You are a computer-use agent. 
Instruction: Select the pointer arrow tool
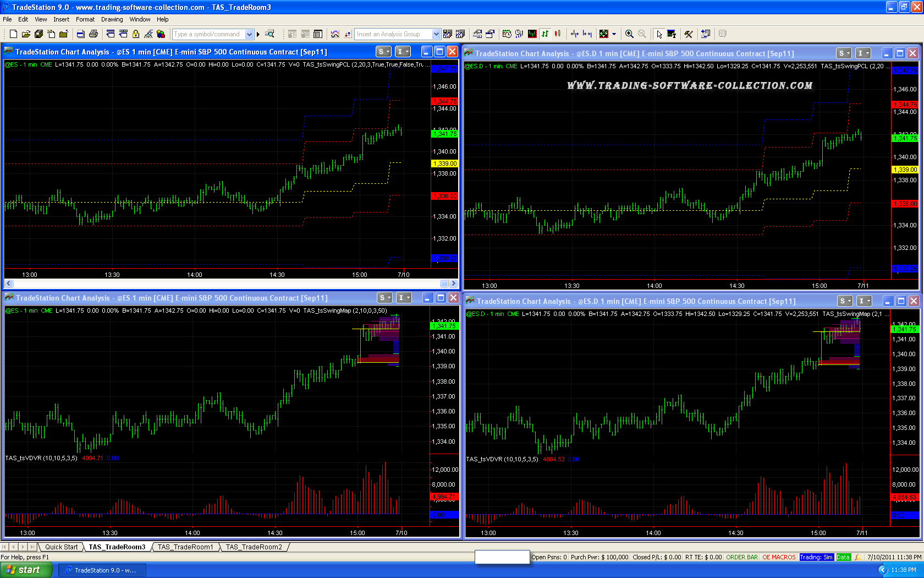click(659, 34)
